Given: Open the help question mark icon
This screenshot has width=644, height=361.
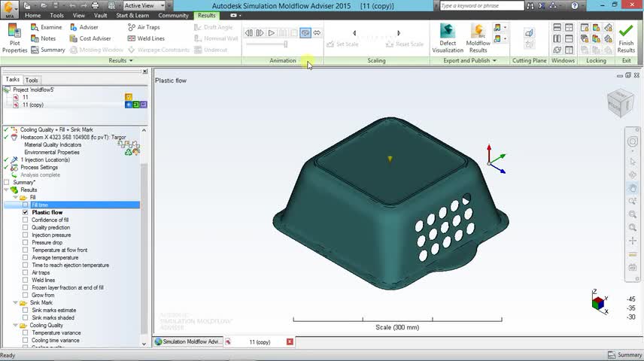Looking at the screenshot, I should (x=575, y=6).
